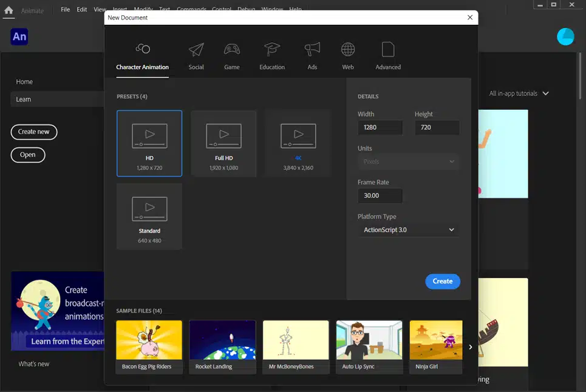586x392 pixels.
Task: Open the Ads category tab
Action: pos(312,56)
